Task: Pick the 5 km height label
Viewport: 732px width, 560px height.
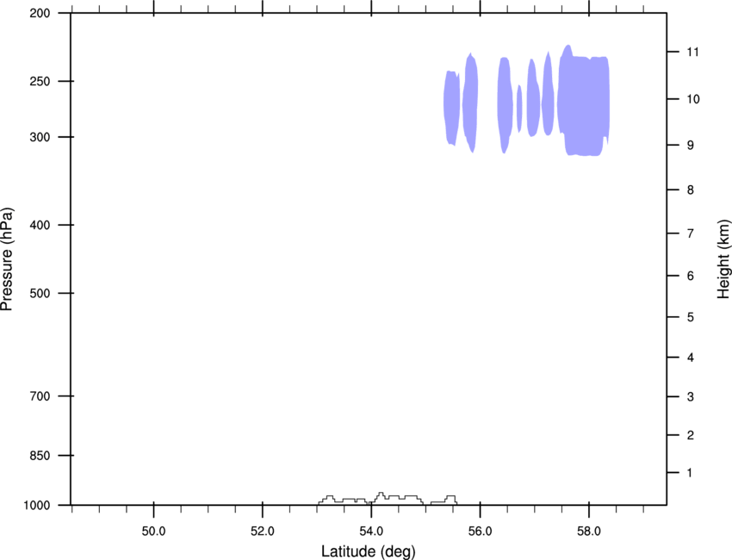Action: coord(691,318)
